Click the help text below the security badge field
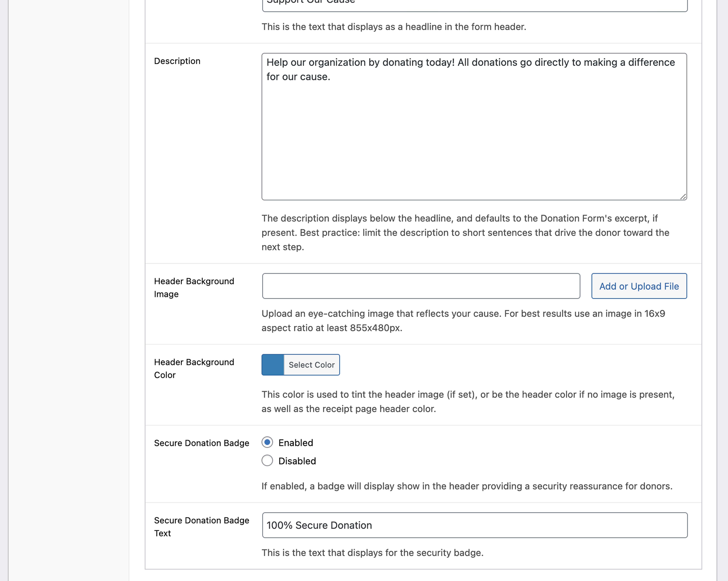This screenshot has height=581, width=728. pos(372,553)
